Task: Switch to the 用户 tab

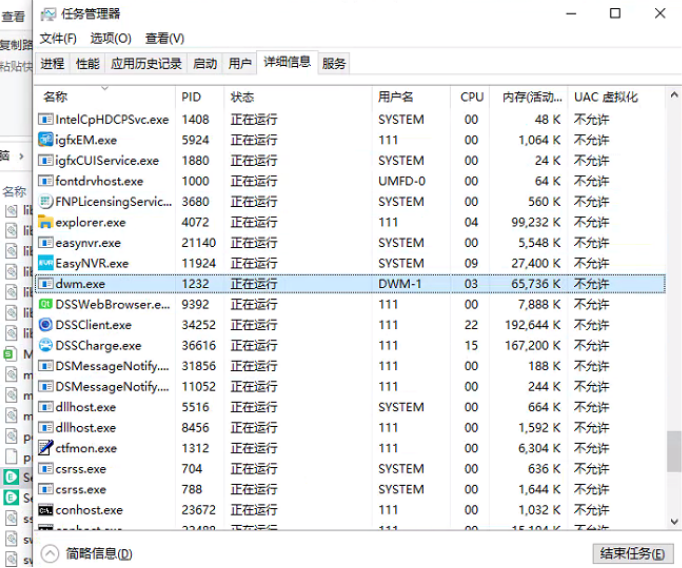Action: pos(240,63)
